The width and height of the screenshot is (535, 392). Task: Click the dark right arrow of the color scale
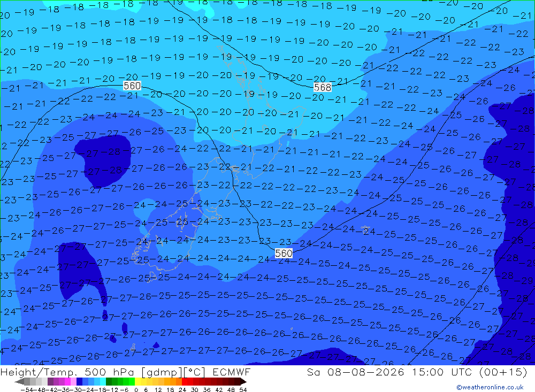coord(243,382)
